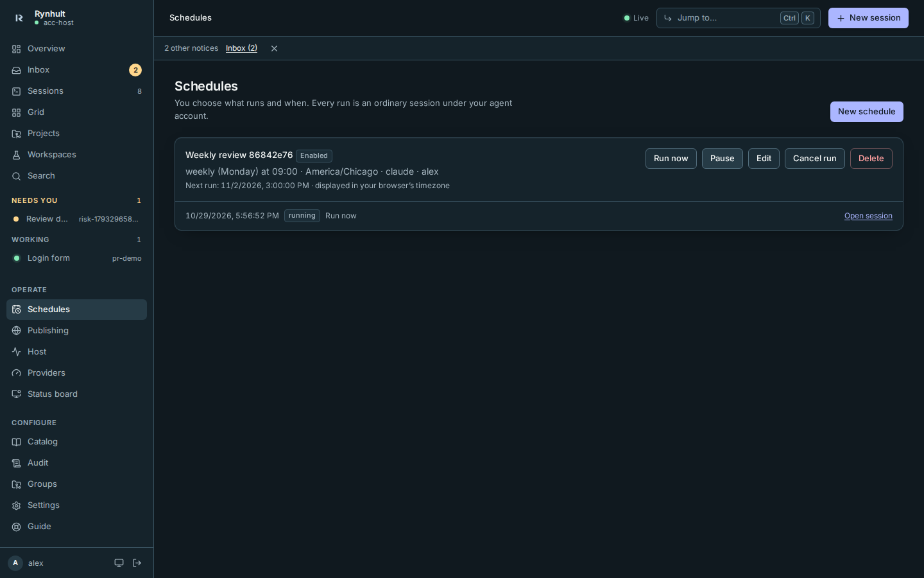Image resolution: width=924 pixels, height=578 pixels.
Task: Go to the Groups menu entry
Action: click(x=76, y=484)
